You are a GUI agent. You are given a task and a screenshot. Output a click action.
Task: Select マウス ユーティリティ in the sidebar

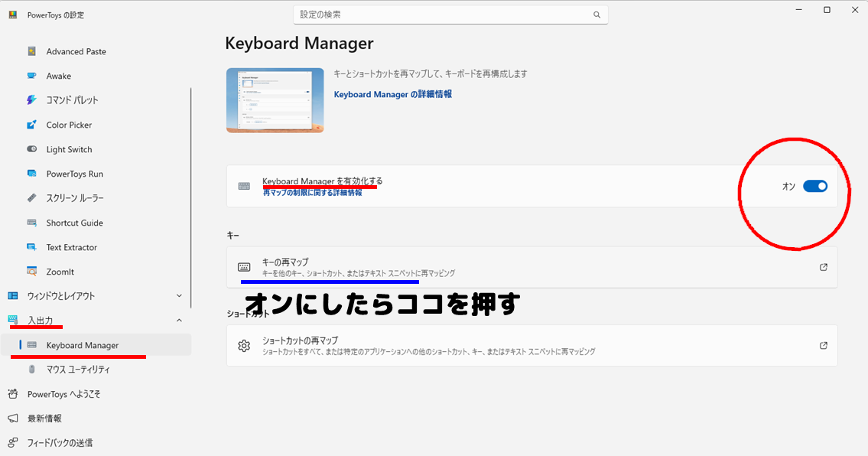pyautogui.click(x=78, y=370)
